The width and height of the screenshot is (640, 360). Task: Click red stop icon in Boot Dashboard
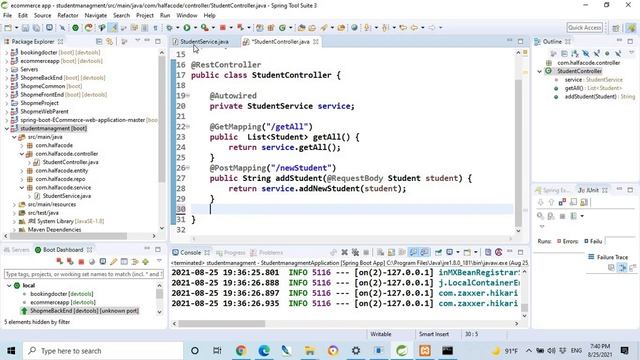tap(81, 262)
